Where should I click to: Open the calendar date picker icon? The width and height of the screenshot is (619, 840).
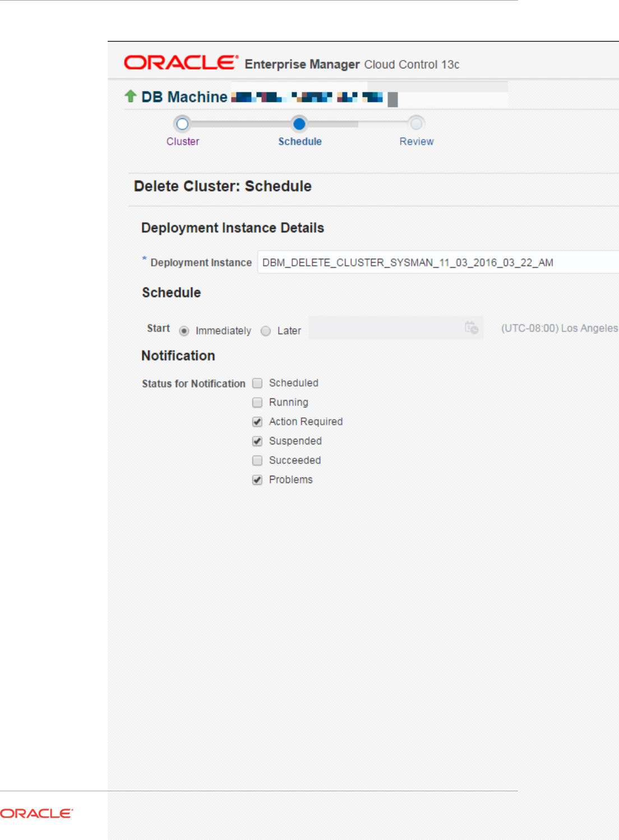click(472, 328)
